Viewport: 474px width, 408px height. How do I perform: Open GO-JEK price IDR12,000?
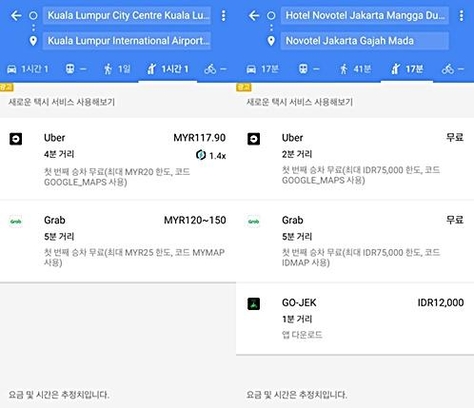(x=441, y=303)
